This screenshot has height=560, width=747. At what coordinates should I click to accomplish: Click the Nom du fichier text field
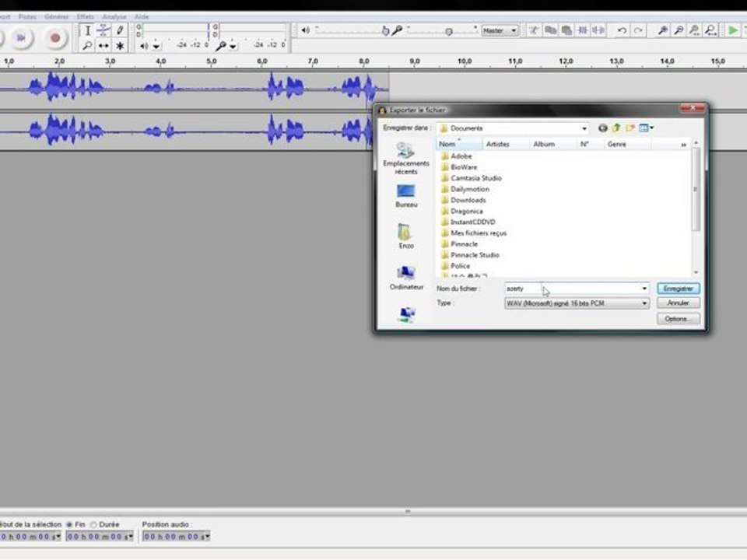pyautogui.click(x=572, y=289)
